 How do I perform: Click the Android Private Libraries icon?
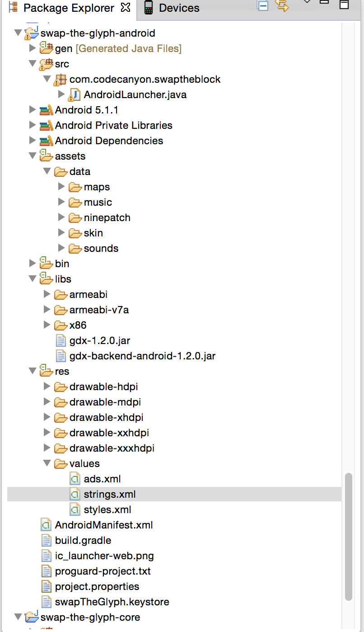click(x=46, y=125)
